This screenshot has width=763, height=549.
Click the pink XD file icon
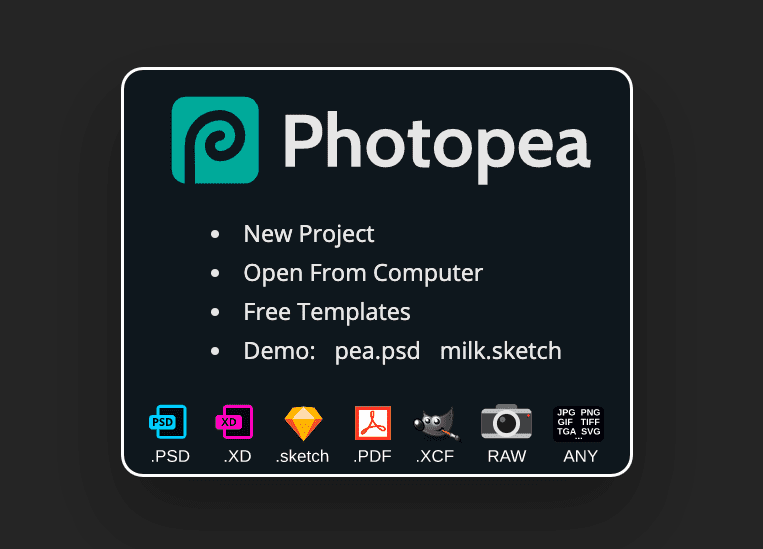(x=234, y=422)
